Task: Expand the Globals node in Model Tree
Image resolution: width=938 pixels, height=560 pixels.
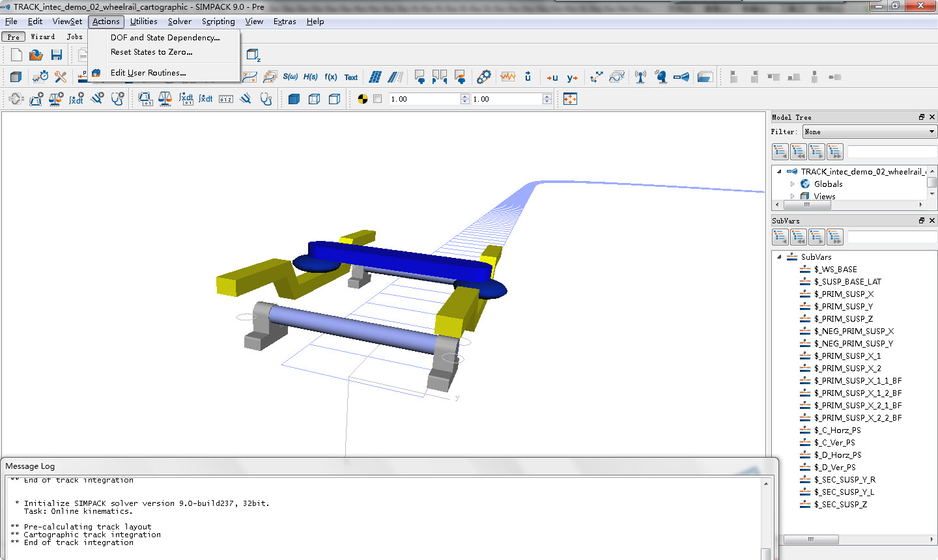Action: [793, 184]
